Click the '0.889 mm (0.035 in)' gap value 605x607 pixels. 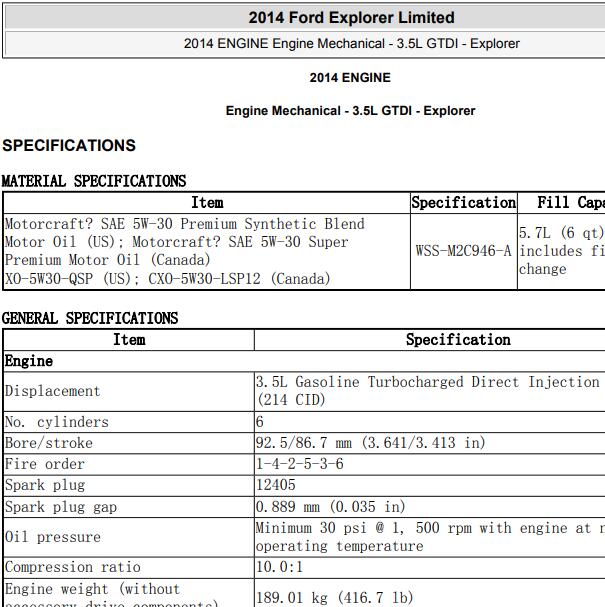point(331,506)
